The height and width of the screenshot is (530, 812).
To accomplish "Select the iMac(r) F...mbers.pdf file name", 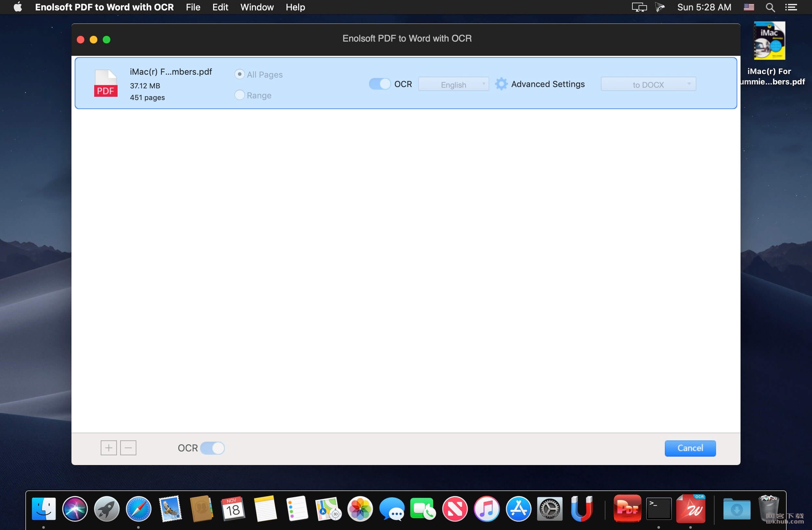I will (171, 72).
